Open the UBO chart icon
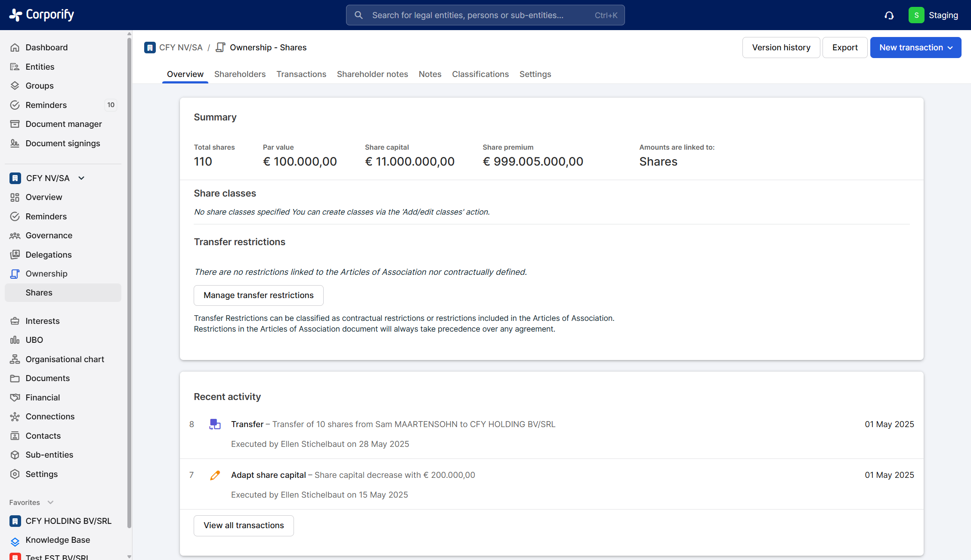This screenshot has height=560, width=971. [x=15, y=340]
